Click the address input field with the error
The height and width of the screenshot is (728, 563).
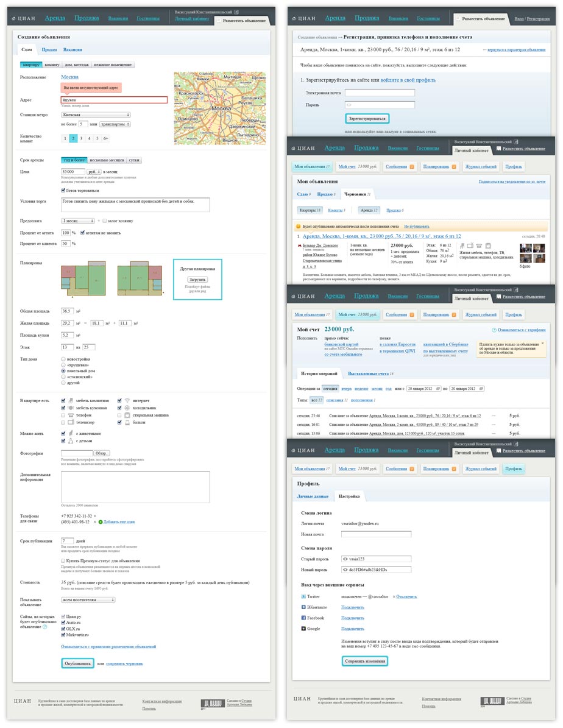pyautogui.click(x=114, y=100)
